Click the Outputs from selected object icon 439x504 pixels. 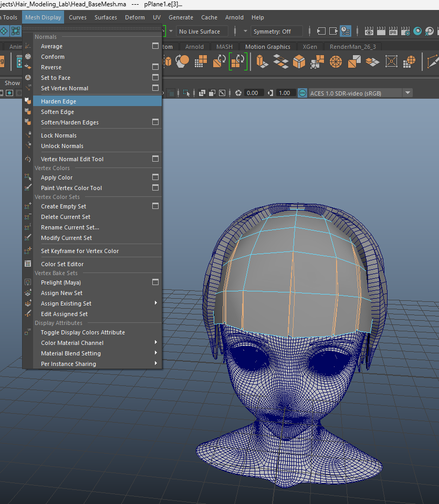point(333,31)
